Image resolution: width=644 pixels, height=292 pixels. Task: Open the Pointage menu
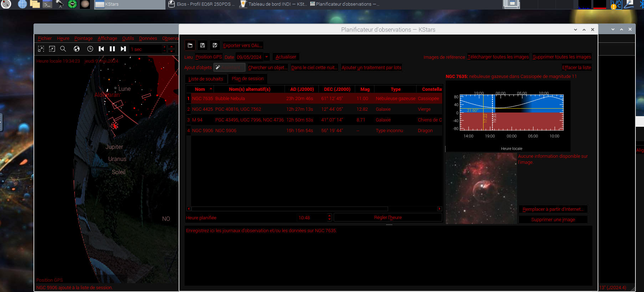[83, 38]
